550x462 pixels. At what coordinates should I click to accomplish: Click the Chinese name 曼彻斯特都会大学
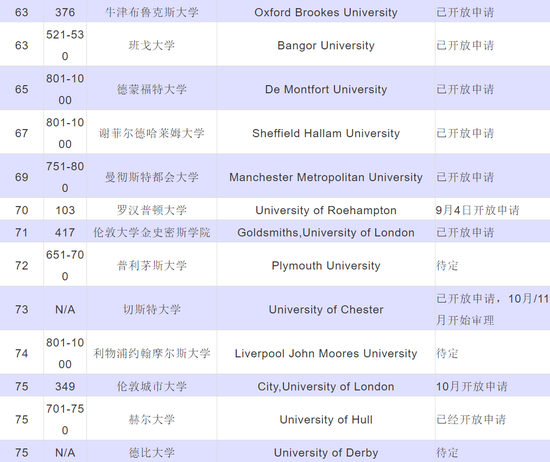152,177
